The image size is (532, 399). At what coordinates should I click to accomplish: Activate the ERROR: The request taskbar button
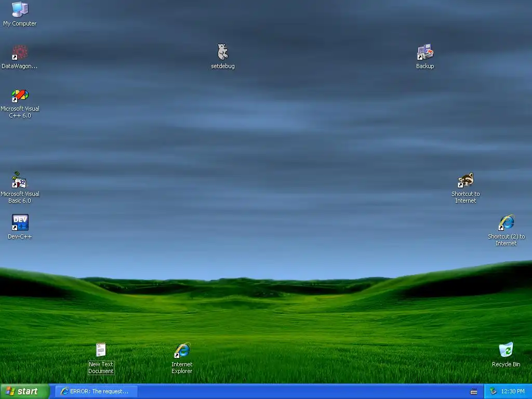click(96, 391)
